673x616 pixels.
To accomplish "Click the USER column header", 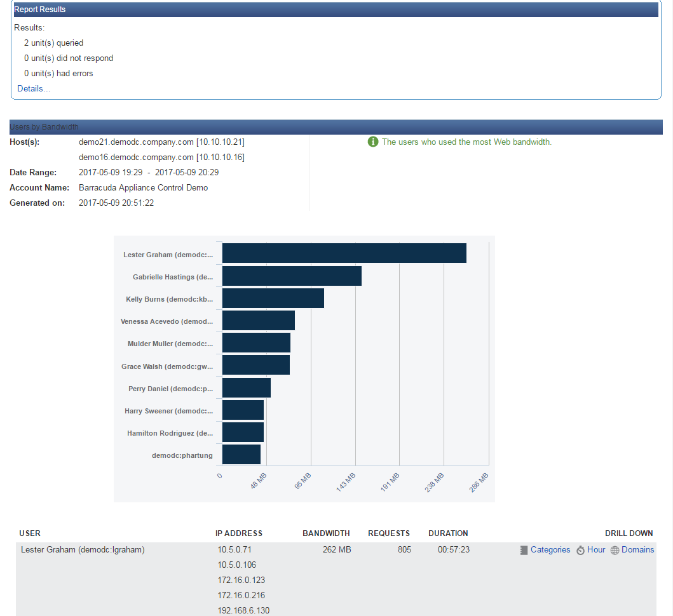I will click(30, 533).
